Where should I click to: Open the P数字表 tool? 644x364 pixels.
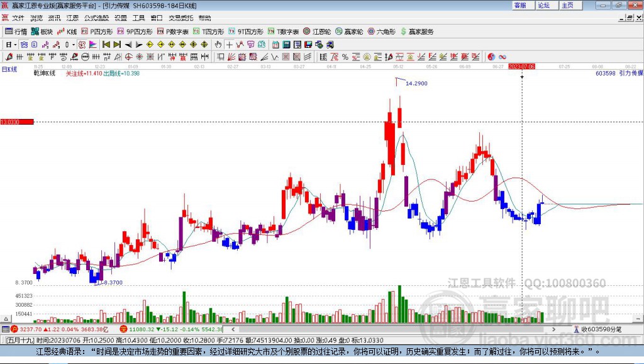pos(172,31)
